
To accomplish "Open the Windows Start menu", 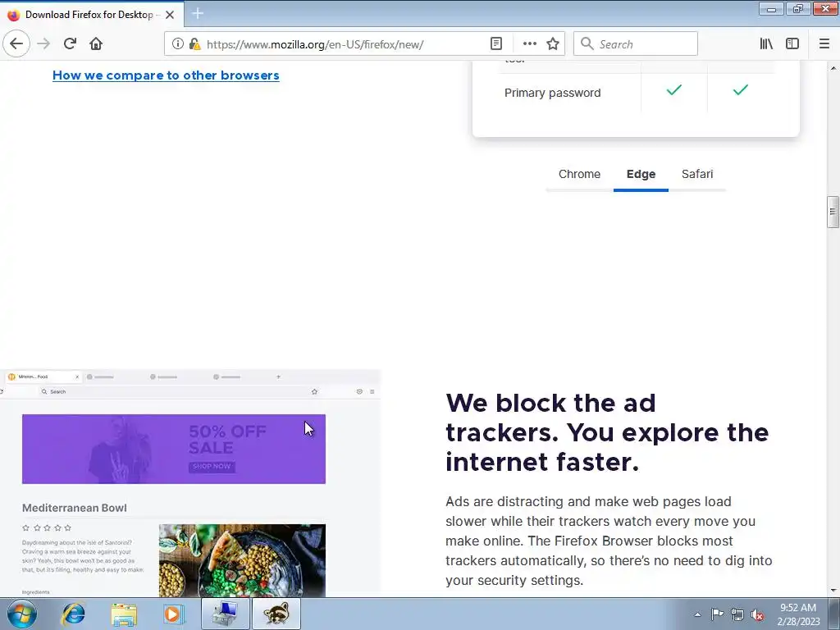I will [22, 614].
